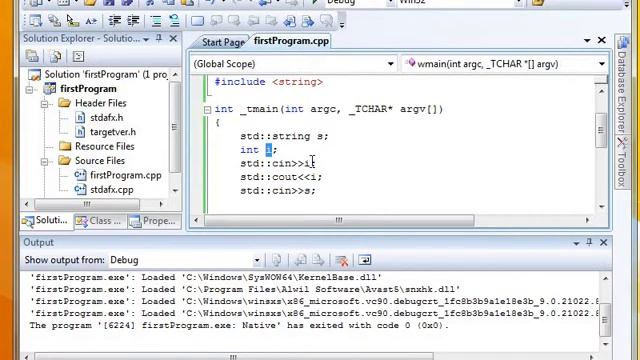Comment out the selected lines
Viewport: 640px width, 360px height.
click(156, 21)
